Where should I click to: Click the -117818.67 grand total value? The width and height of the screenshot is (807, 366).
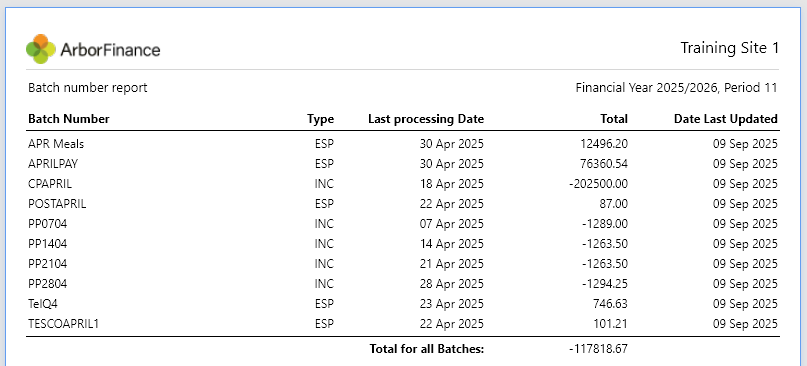[x=599, y=349]
